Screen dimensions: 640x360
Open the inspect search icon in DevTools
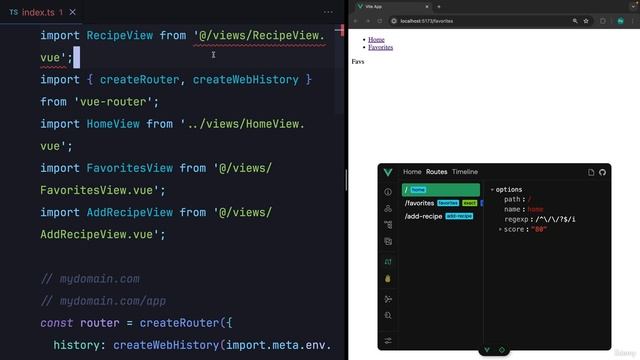[388, 316]
